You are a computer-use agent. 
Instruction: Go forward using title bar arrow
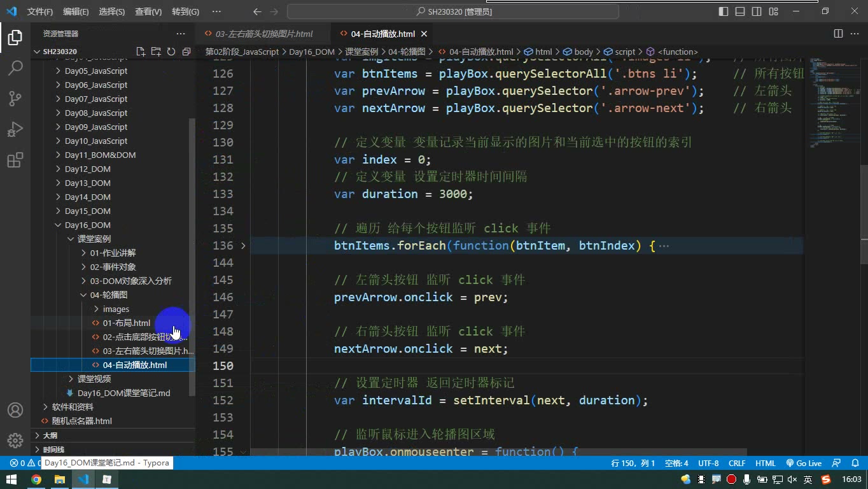pos(274,11)
